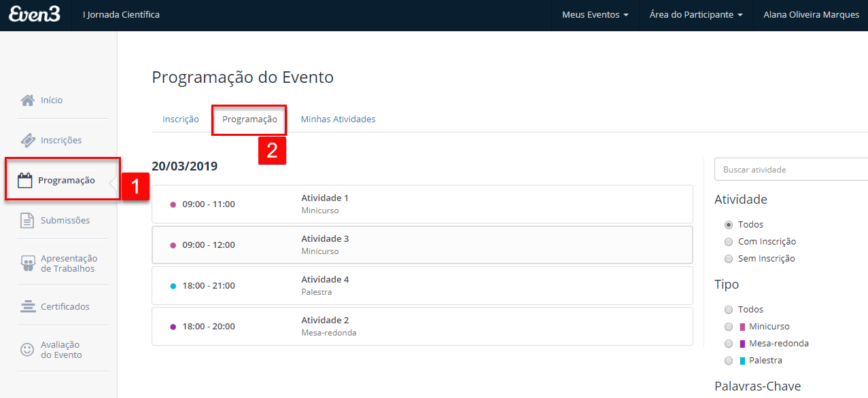The image size is (868, 398).
Task: Open Inscrições in the sidebar
Action: point(61,141)
